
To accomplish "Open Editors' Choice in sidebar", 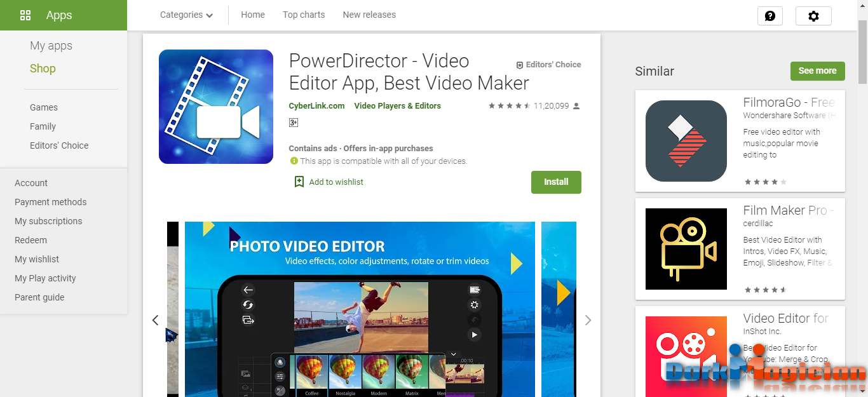I will 59,145.
